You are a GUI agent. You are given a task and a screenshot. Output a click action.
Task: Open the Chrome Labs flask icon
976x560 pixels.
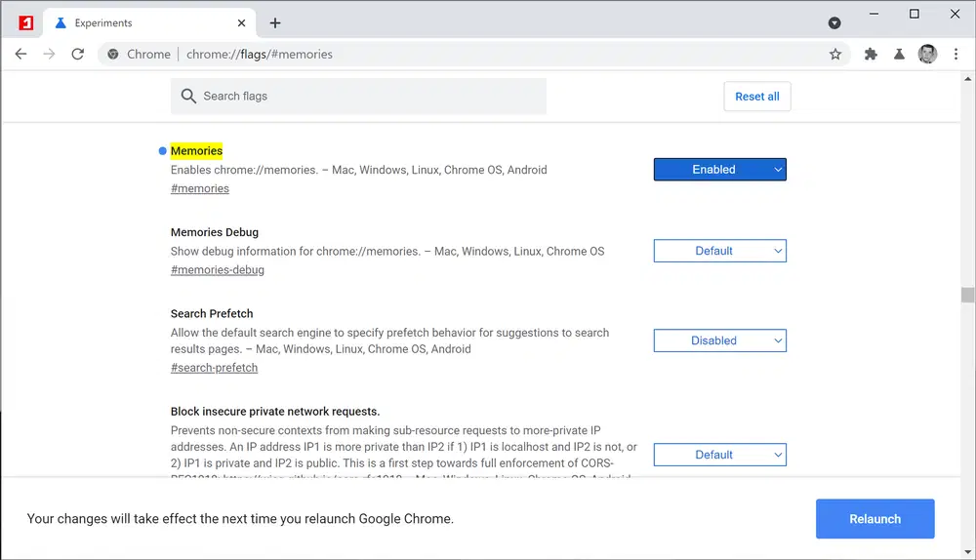click(899, 55)
